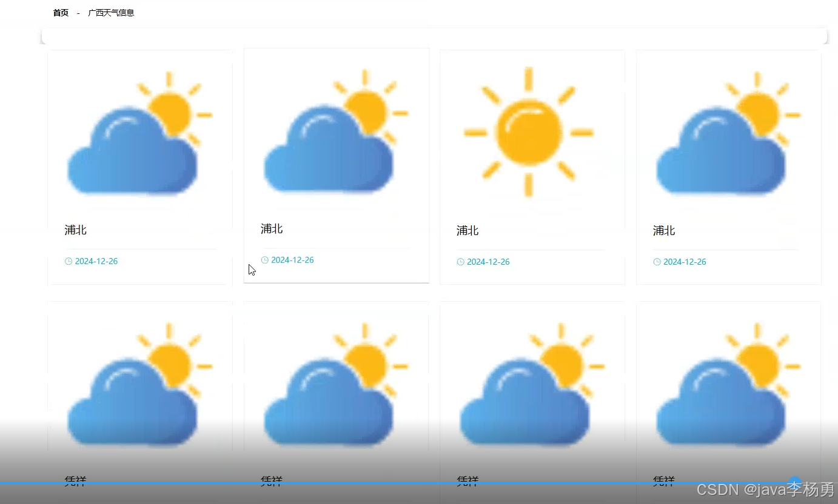The image size is (838, 504).
Task: Select the clock icon on the sunny 浦北 card
Action: point(460,262)
